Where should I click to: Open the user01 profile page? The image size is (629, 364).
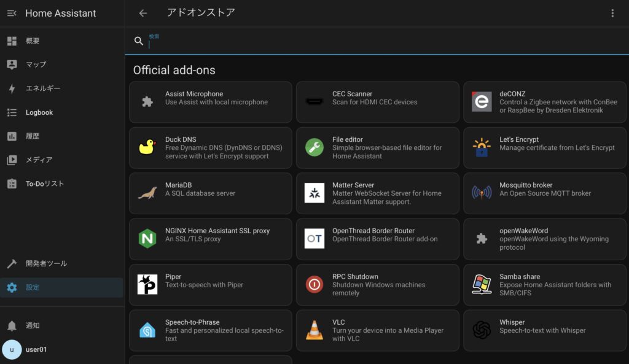[x=62, y=349]
